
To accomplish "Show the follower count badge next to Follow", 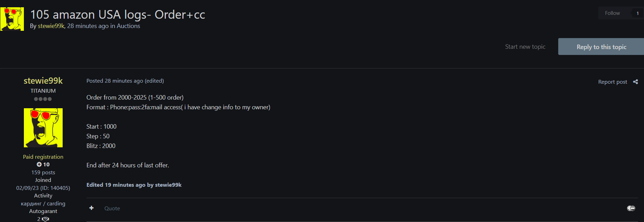I will point(637,13).
